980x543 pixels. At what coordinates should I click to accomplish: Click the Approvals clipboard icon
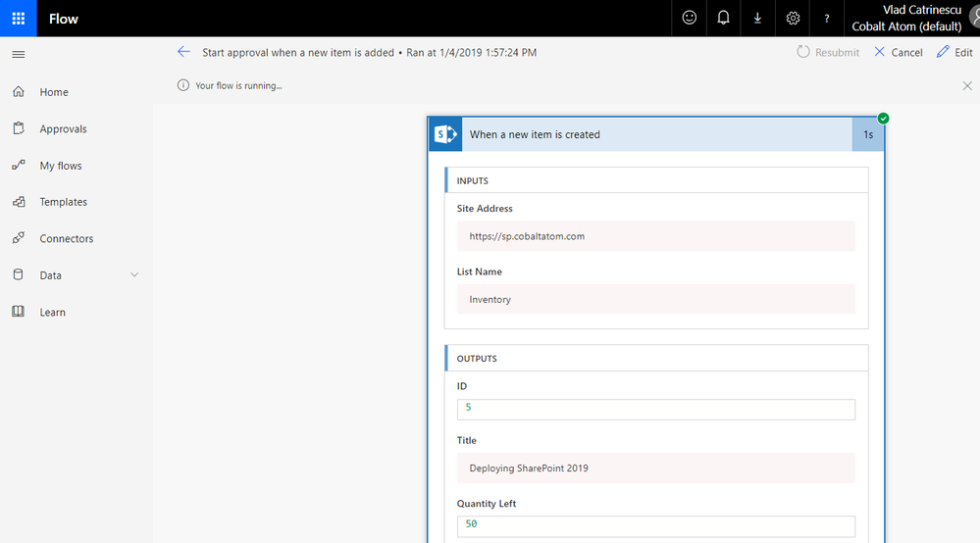(x=19, y=128)
